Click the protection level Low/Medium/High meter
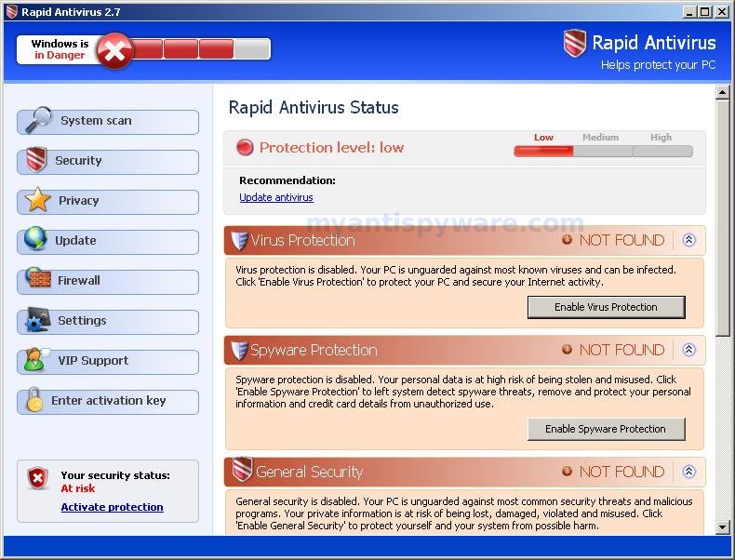Image resolution: width=735 pixels, height=560 pixels. tap(603, 151)
